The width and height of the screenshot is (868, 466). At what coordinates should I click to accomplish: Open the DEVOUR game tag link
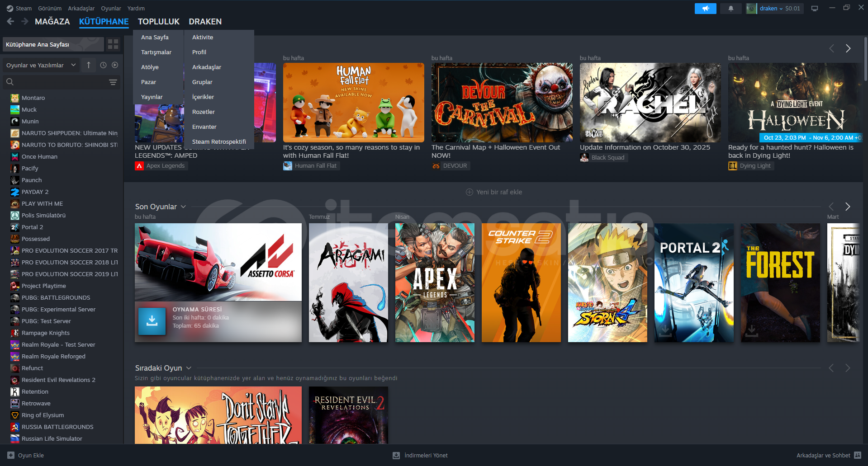click(x=450, y=166)
